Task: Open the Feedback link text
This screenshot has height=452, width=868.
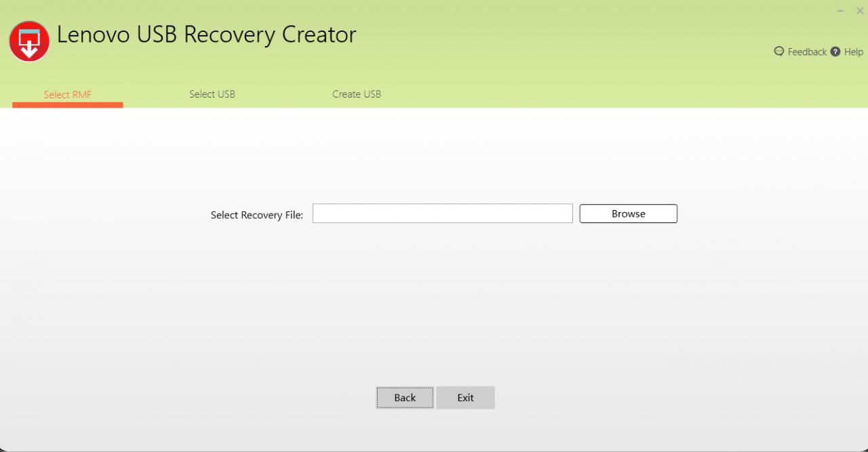Action: (x=807, y=52)
